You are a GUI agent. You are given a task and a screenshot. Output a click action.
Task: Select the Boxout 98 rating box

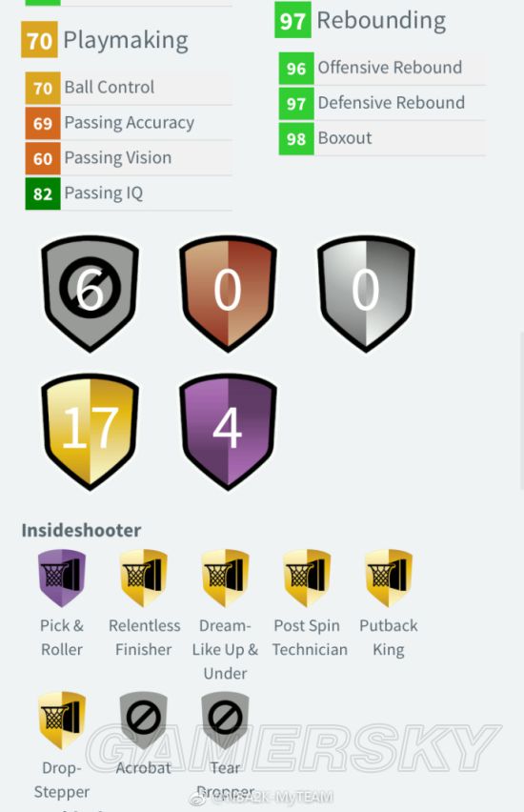(296, 138)
